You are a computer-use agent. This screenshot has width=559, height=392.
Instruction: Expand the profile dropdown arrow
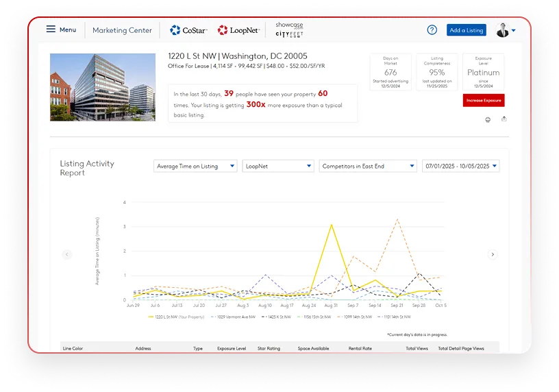(x=514, y=31)
